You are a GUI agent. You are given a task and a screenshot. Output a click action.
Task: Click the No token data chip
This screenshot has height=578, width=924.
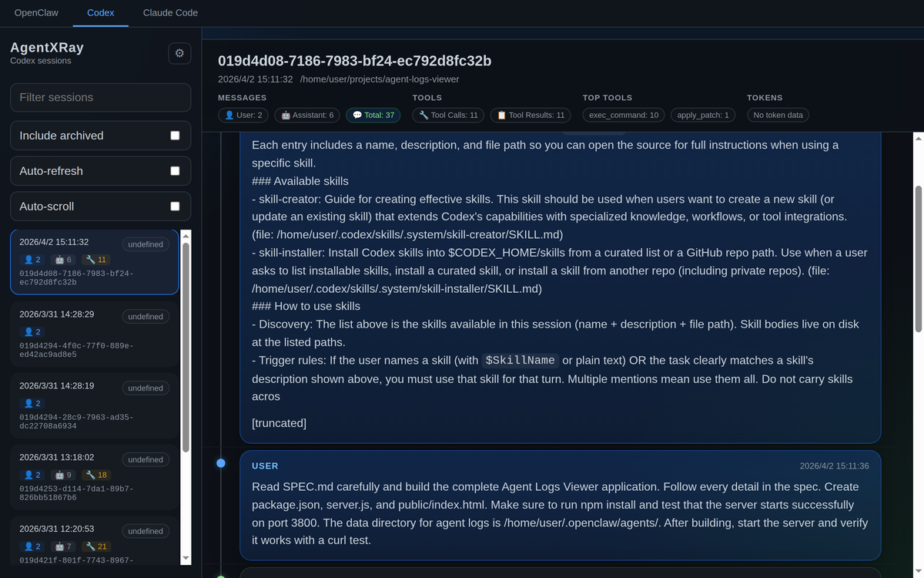[x=778, y=115]
